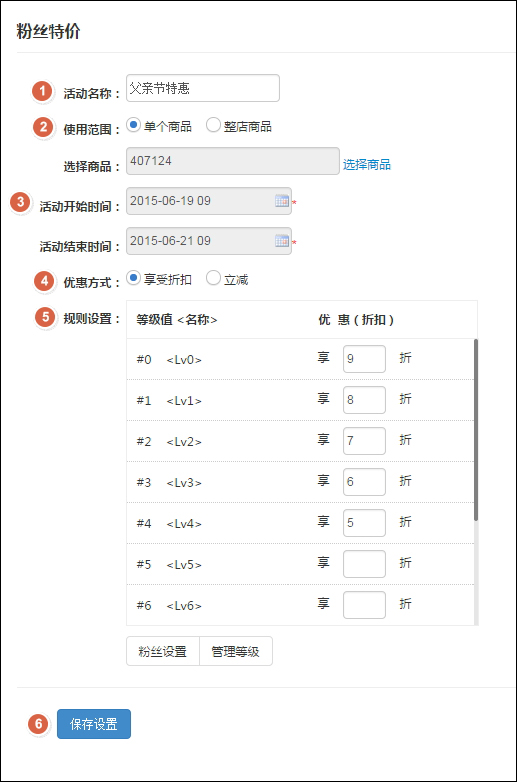Open calendar picker for activity end time
Viewport: 517px width, 782px height.
point(282,240)
